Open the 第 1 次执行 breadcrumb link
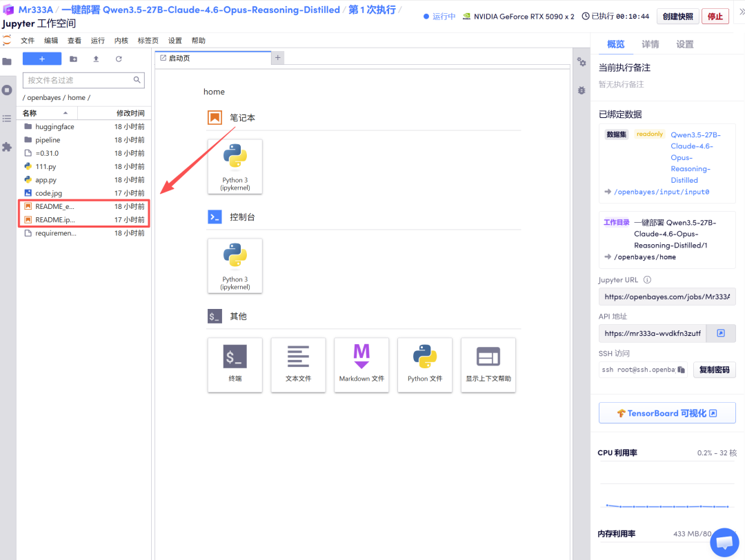This screenshot has width=745, height=560. coord(372,10)
